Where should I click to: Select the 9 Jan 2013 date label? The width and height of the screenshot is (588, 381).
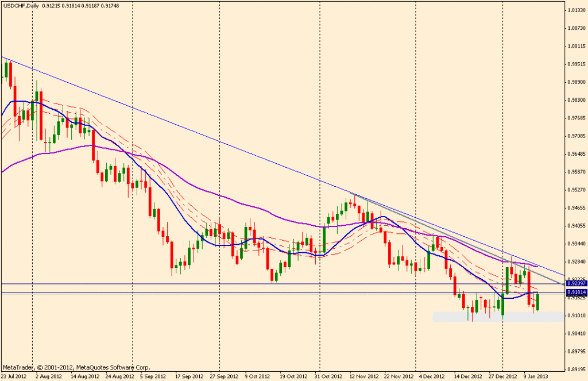coord(535,376)
